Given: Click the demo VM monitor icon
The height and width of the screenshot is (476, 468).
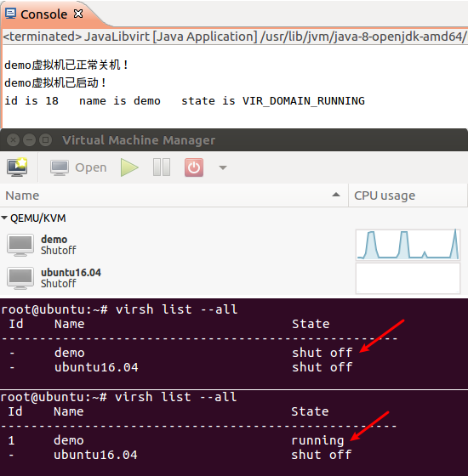Looking at the screenshot, I should click(x=20, y=245).
